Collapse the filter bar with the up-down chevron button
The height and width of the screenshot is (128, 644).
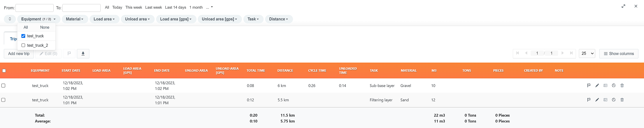[10, 19]
